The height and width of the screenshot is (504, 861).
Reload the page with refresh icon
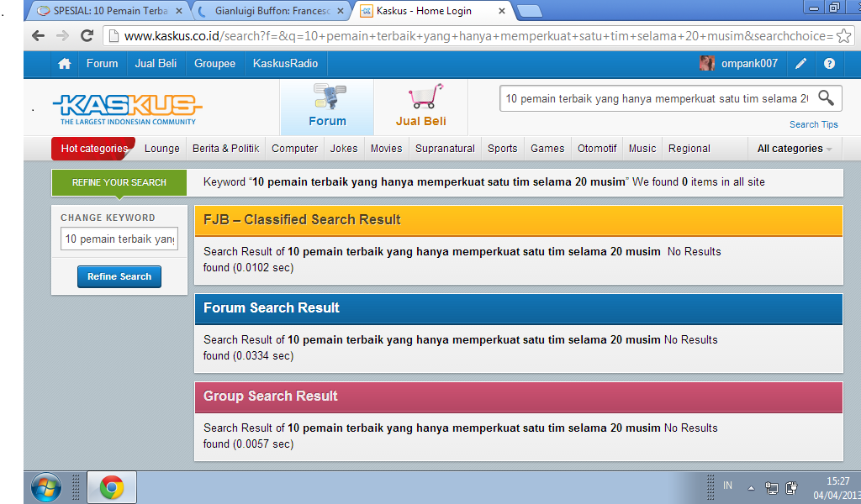[x=87, y=36]
